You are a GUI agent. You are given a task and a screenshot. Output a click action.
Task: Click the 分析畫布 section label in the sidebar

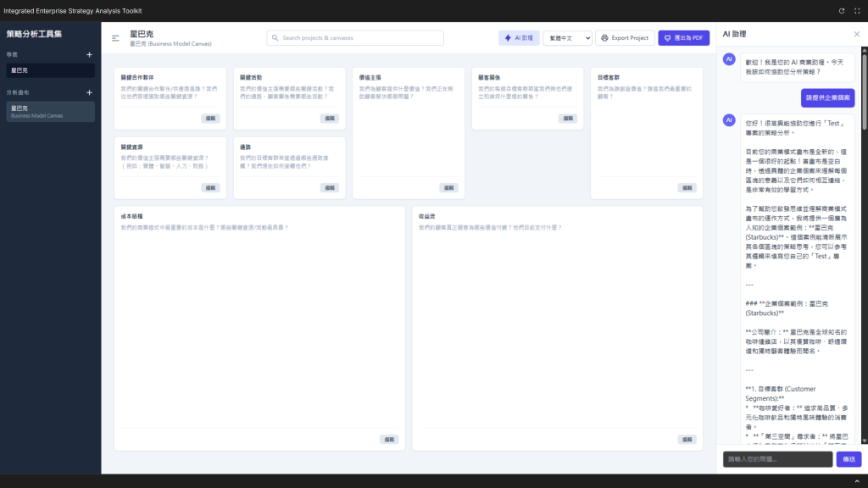tap(18, 92)
